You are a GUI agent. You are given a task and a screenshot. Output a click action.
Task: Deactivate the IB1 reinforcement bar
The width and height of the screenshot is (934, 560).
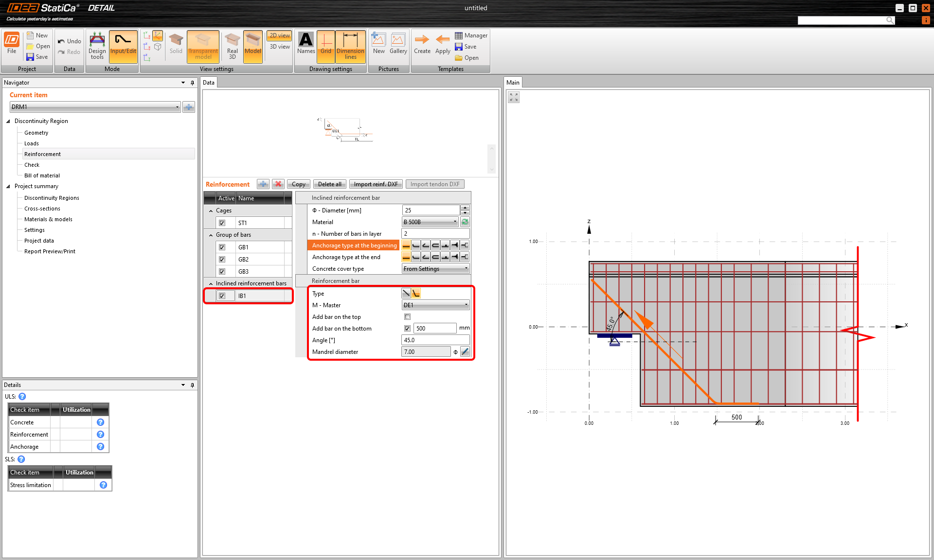tap(223, 296)
